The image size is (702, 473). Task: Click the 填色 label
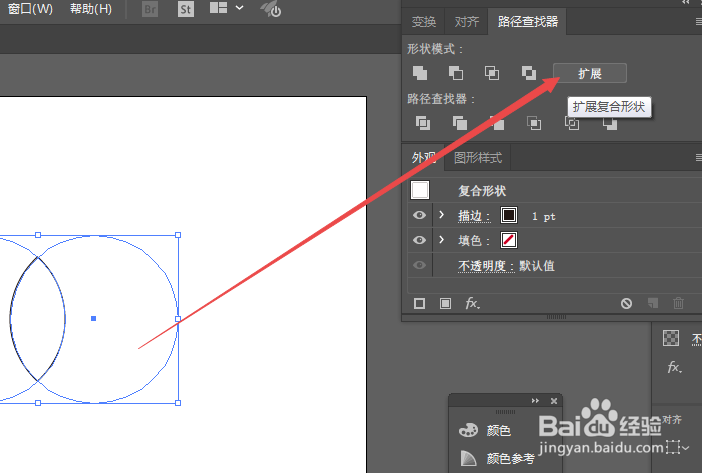point(474,241)
